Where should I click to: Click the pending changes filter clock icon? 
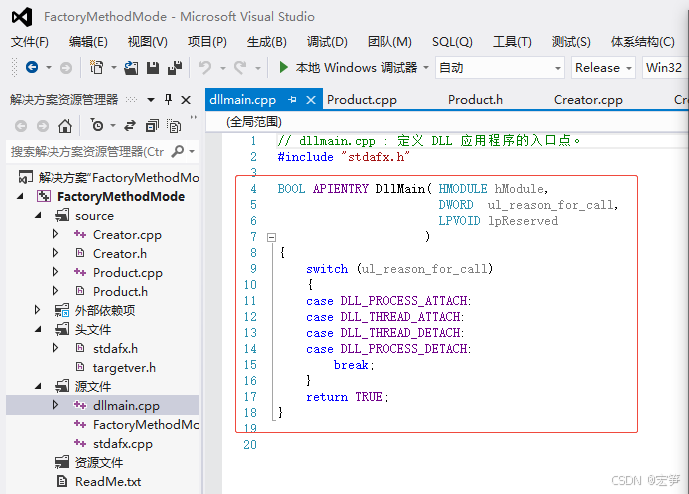(97, 126)
